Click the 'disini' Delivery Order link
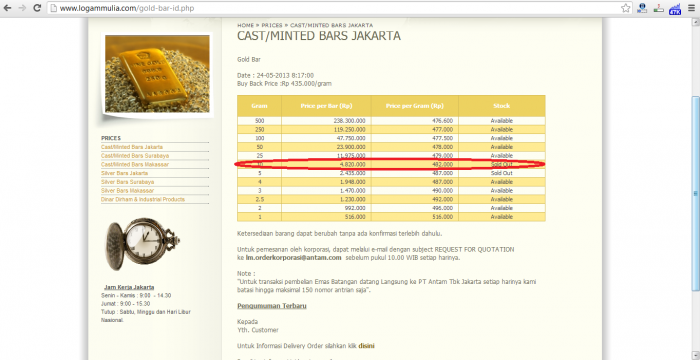Image resolution: width=700 pixels, height=360 pixels. tap(367, 346)
